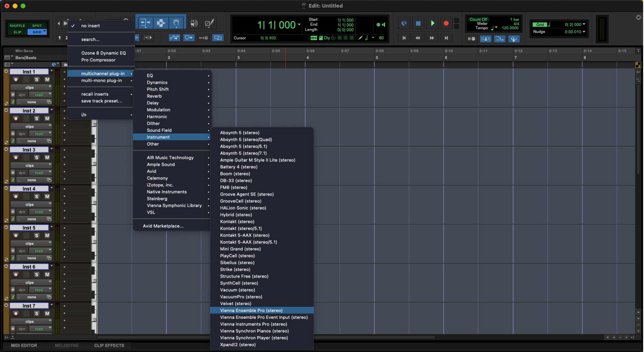Screen dimensions: 644x352
Task: Toggle MIDI Merge button
Action: click(x=500, y=39)
